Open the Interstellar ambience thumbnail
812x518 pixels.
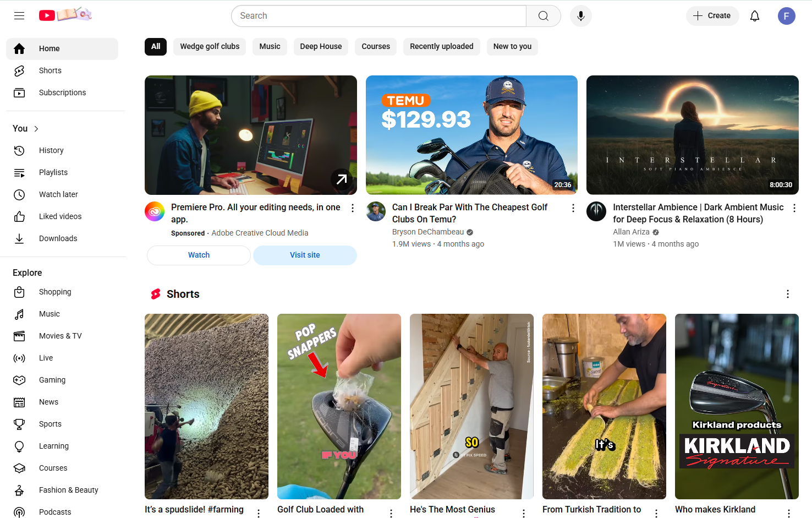(693, 135)
